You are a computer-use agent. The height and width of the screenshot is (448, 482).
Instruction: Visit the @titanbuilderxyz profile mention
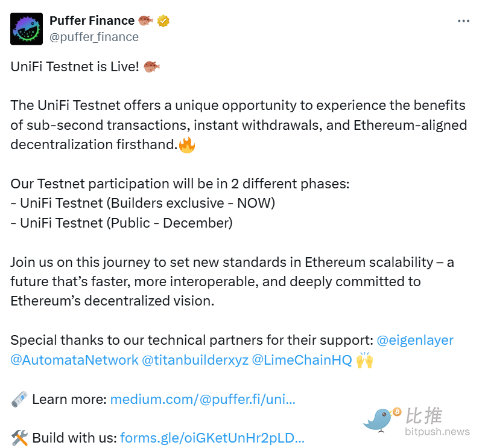click(x=195, y=360)
